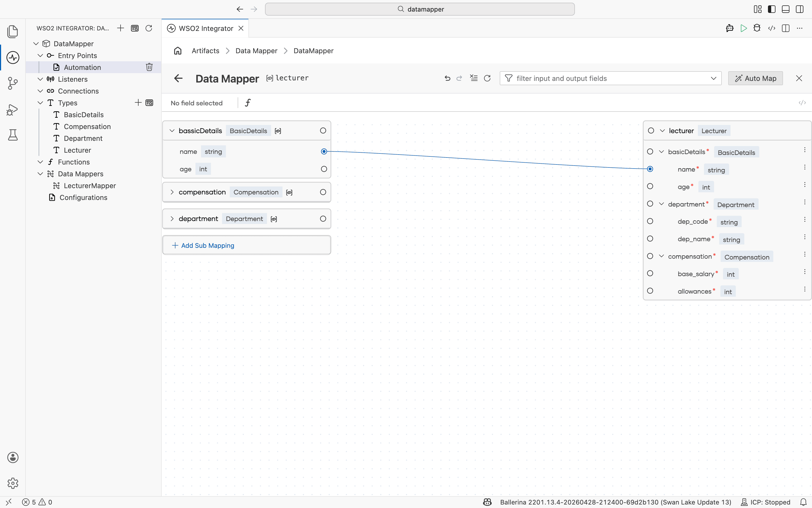812x508 pixels.
Task: Open filter fields dropdown arrow
Action: [x=713, y=78]
